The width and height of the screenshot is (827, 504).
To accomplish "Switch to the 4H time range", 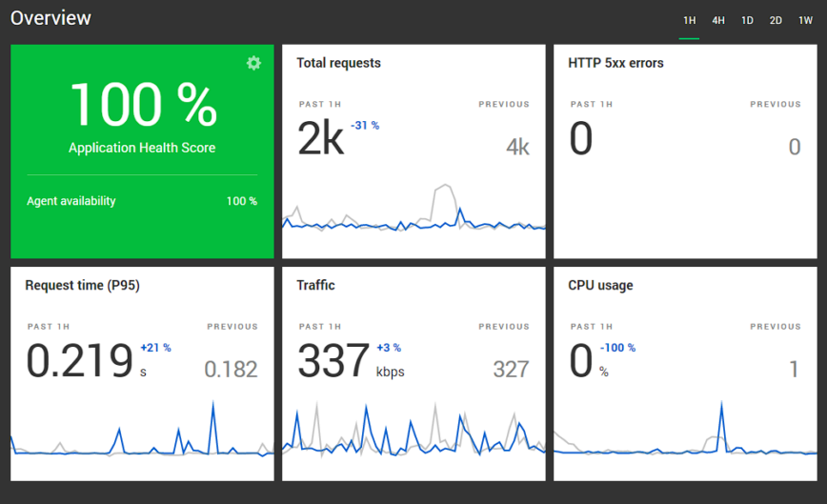I will click(718, 21).
